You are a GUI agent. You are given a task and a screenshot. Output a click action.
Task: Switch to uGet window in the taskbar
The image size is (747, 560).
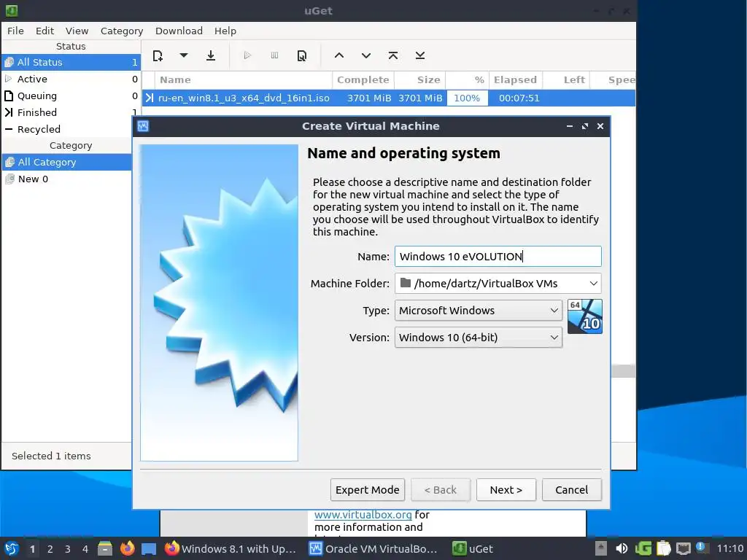[473, 548]
